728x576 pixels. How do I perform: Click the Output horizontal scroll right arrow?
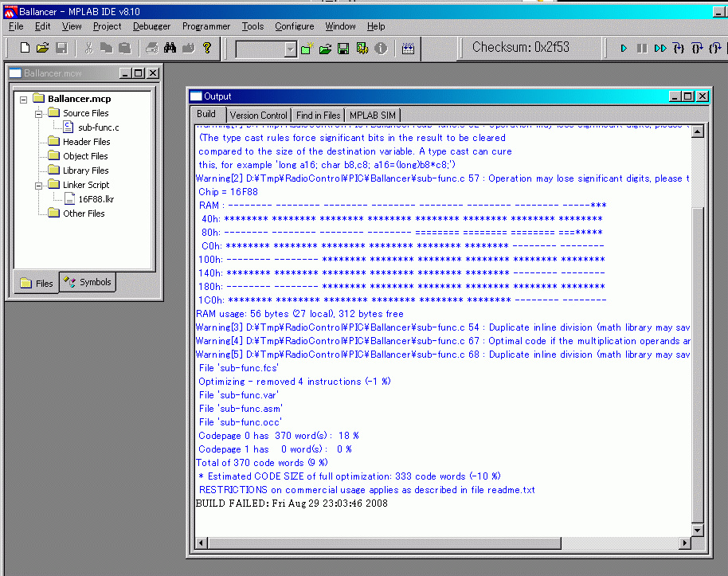pyautogui.click(x=685, y=543)
